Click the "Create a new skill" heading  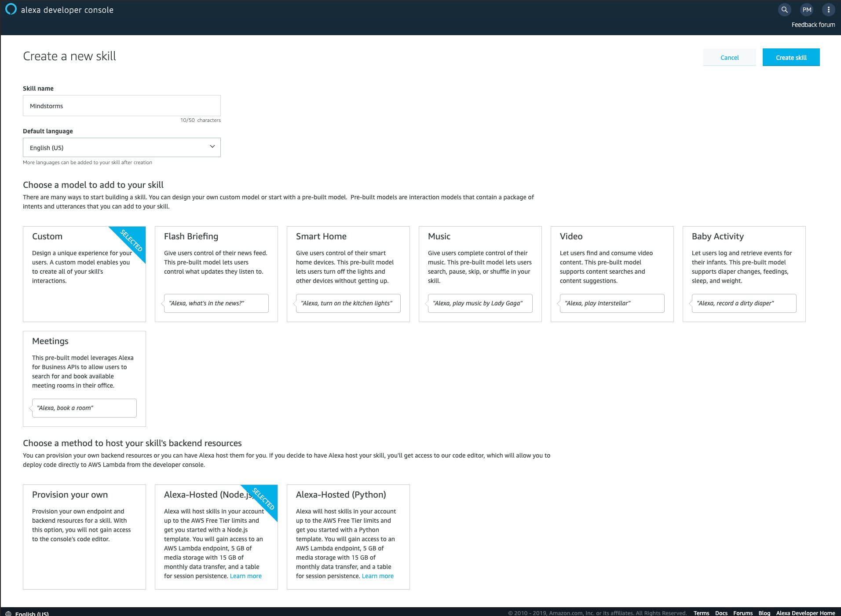tap(69, 56)
